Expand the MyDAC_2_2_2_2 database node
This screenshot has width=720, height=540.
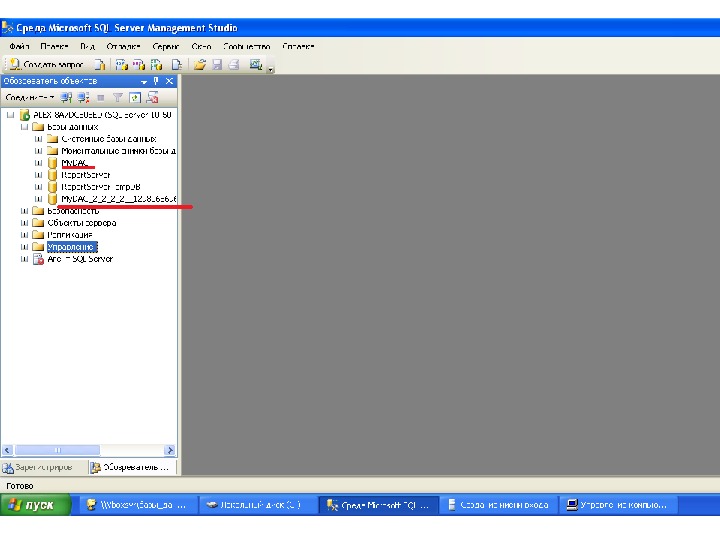(39, 199)
